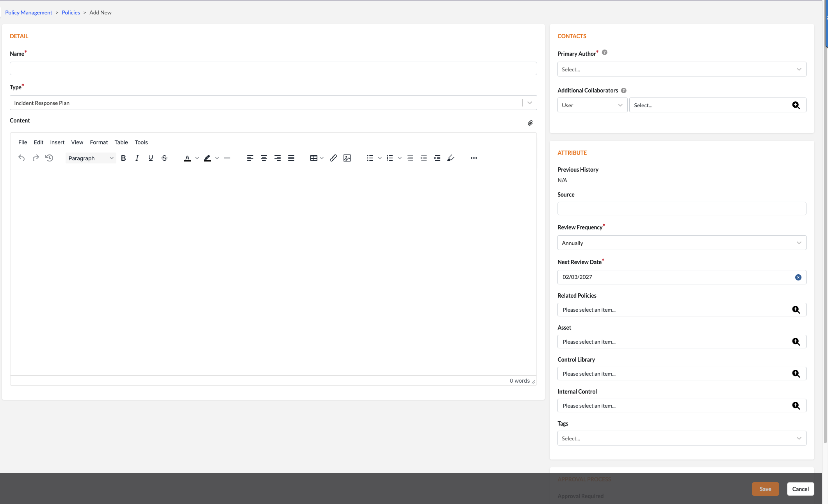Click the clear formatting brush icon
The width and height of the screenshot is (828, 504).
[x=451, y=158]
